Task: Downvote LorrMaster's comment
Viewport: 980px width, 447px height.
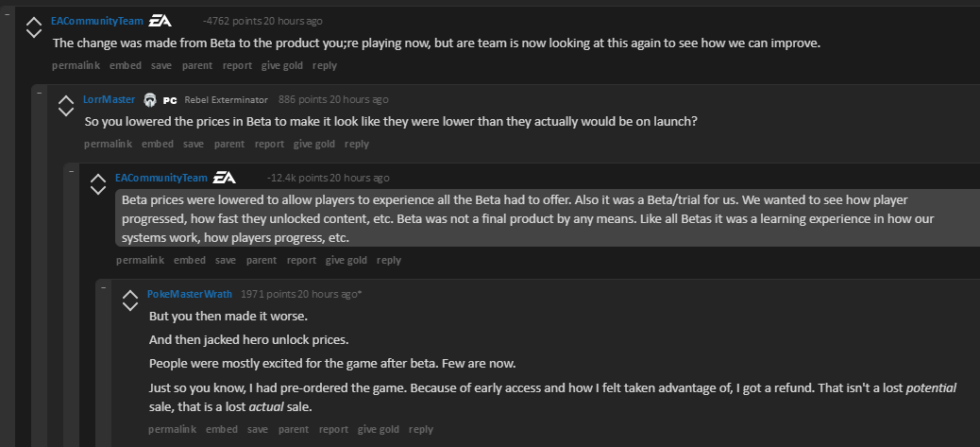Action: click(66, 112)
